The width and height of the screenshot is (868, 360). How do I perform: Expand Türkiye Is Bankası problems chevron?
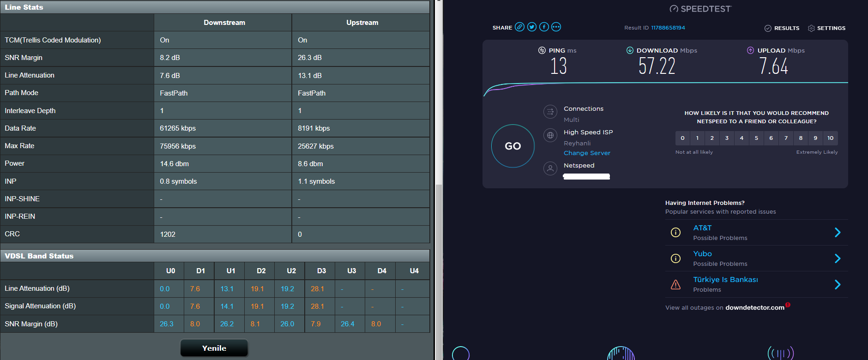click(838, 284)
